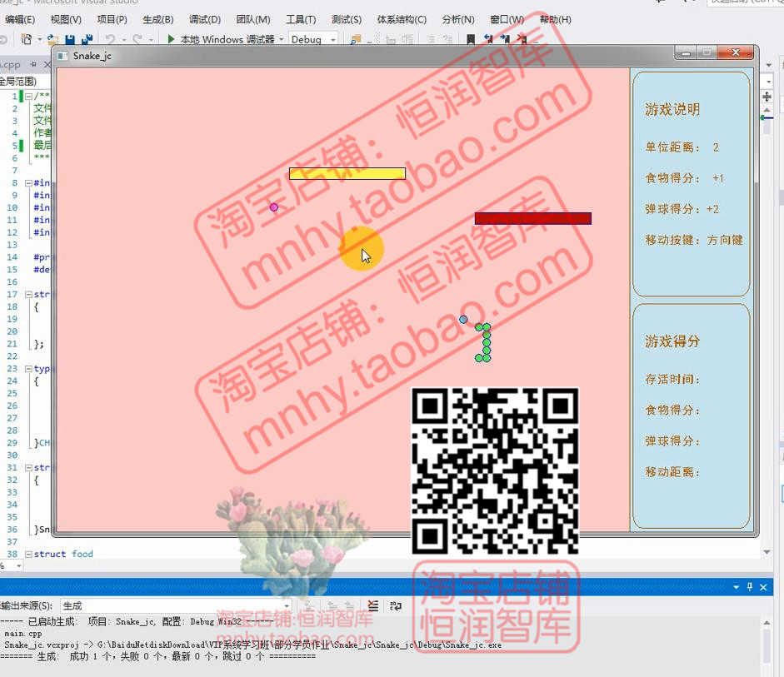
Task: Collapse the typedef block at line 23
Action: point(29,369)
